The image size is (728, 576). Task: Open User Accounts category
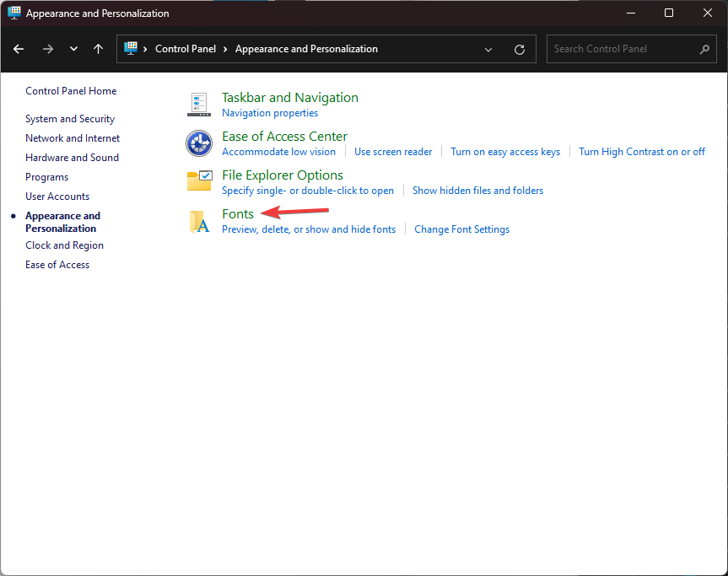pos(57,196)
